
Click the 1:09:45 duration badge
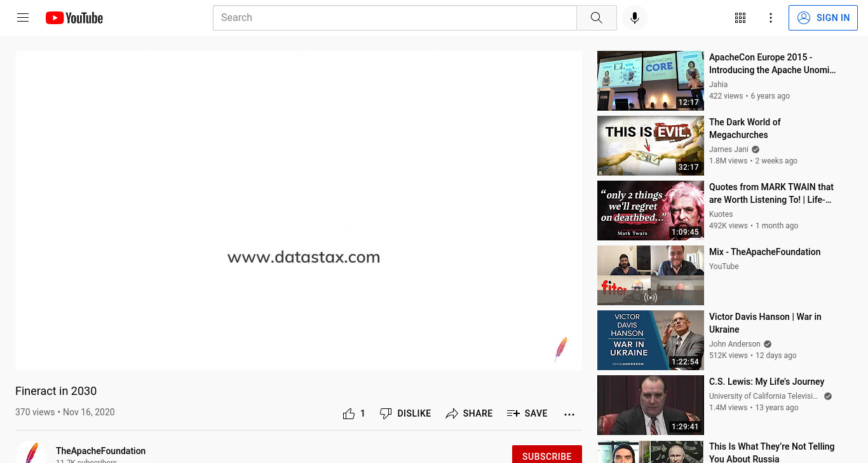[x=685, y=232]
